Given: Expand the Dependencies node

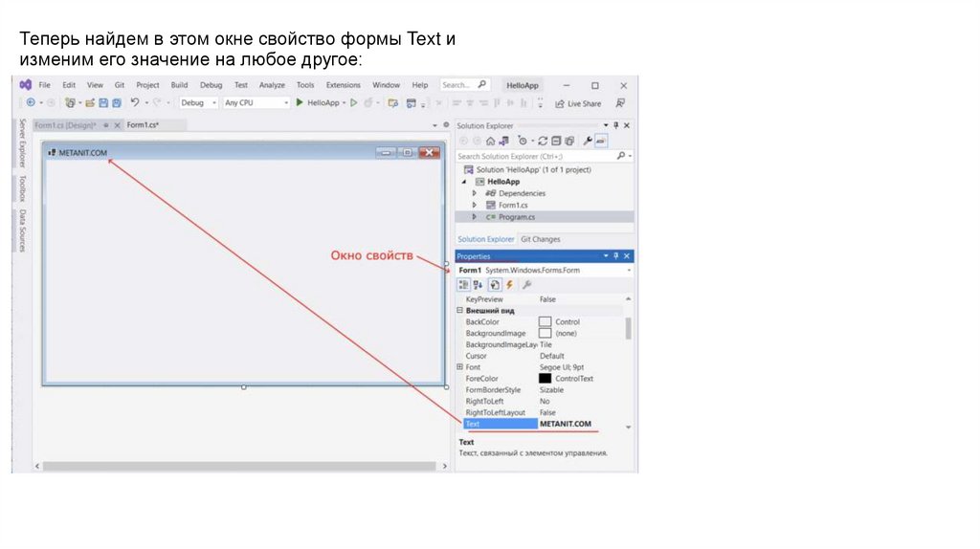Looking at the screenshot, I should coord(475,193).
